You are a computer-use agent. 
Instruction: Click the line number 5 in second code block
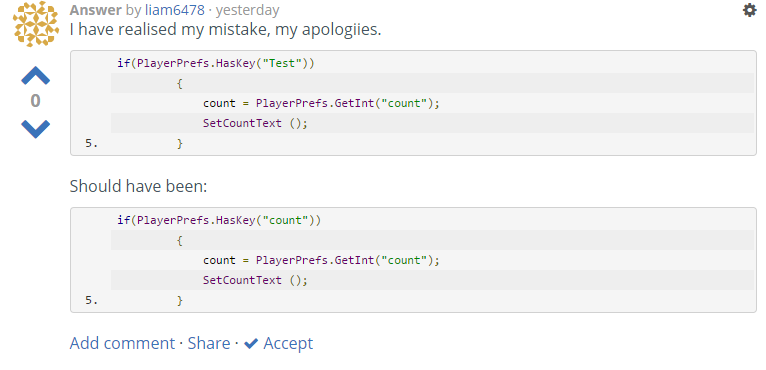91,300
